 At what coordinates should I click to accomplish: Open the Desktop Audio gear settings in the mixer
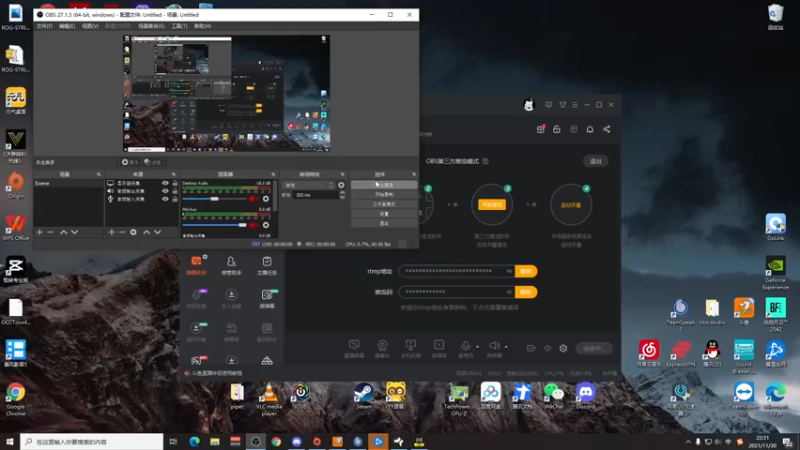[x=266, y=199]
